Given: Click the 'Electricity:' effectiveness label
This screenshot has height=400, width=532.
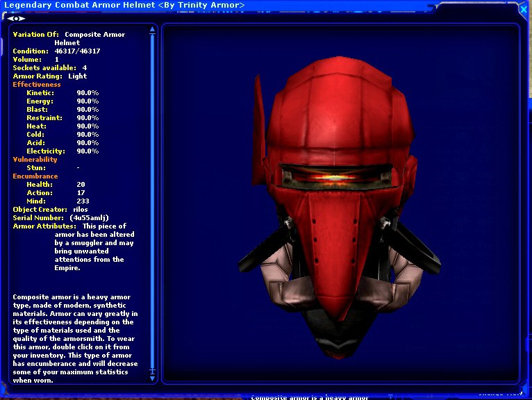Looking at the screenshot, I should tap(46, 151).
